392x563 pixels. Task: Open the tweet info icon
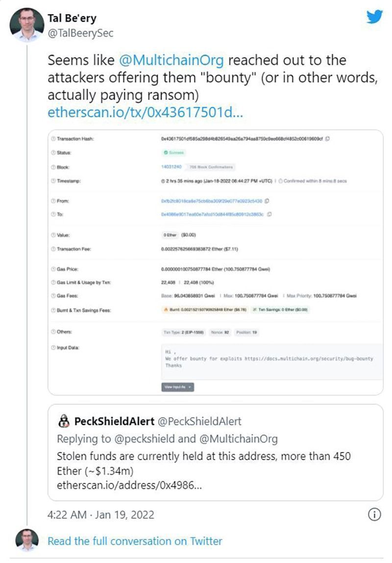374,514
